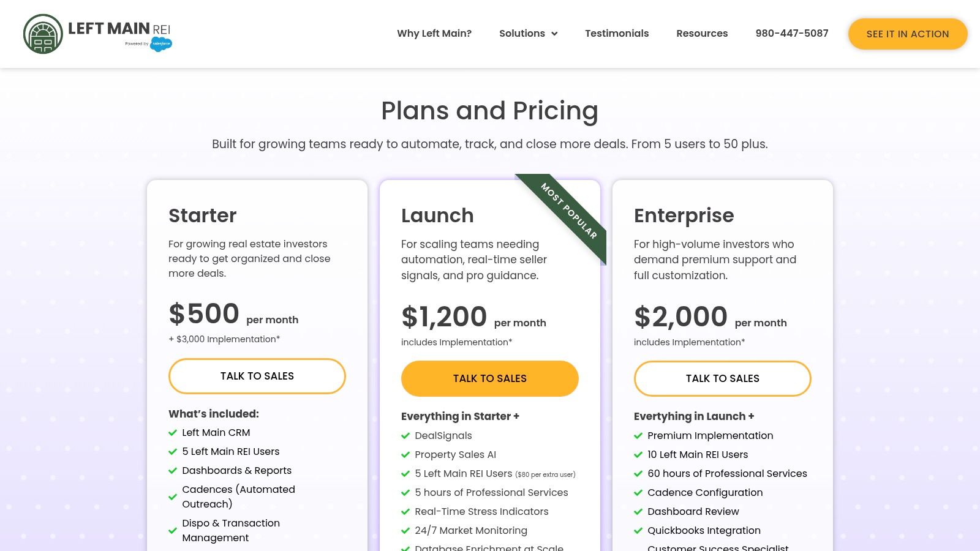
Task: Click Talk to Sales under Enterprise plan
Action: (x=723, y=378)
